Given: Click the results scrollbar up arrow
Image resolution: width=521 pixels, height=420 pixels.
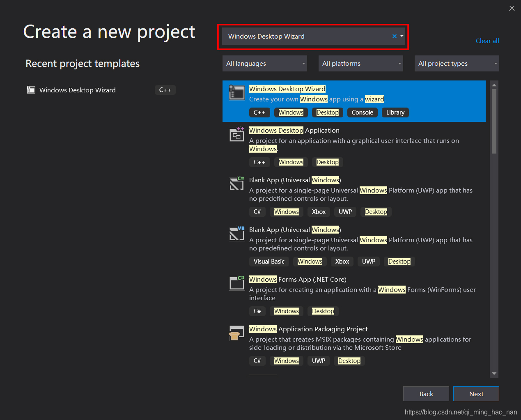Looking at the screenshot, I should (x=494, y=85).
